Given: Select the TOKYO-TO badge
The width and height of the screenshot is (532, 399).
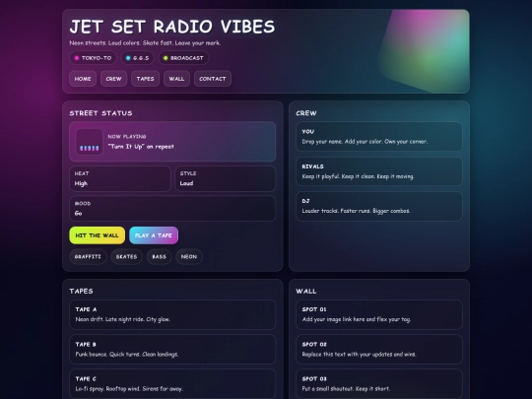Looking at the screenshot, I should click(x=93, y=58).
